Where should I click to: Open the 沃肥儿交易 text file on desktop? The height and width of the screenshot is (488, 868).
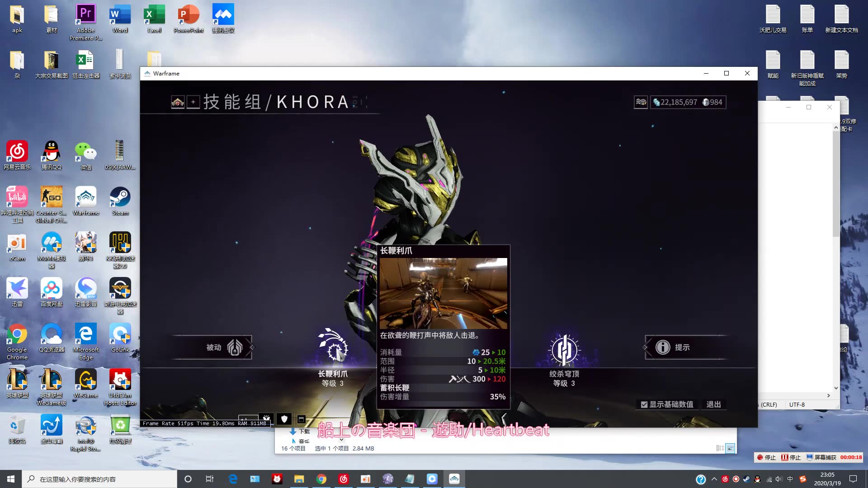tap(773, 19)
